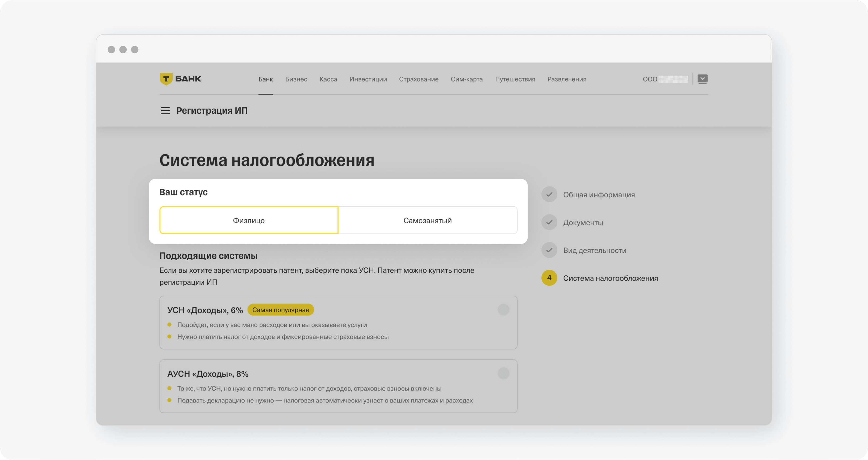Select the АУСН «Доходы», 8% radio button
The image size is (868, 460).
coord(503,373)
